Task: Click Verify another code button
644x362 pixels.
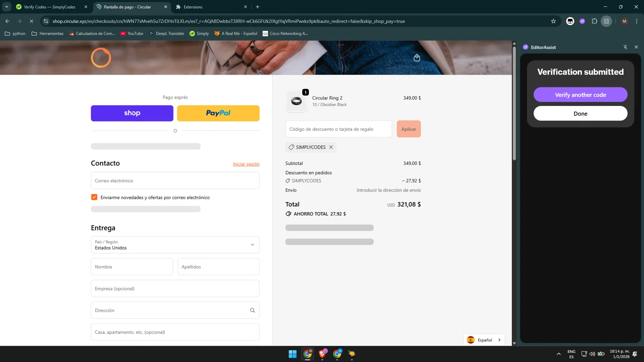Action: (580, 95)
